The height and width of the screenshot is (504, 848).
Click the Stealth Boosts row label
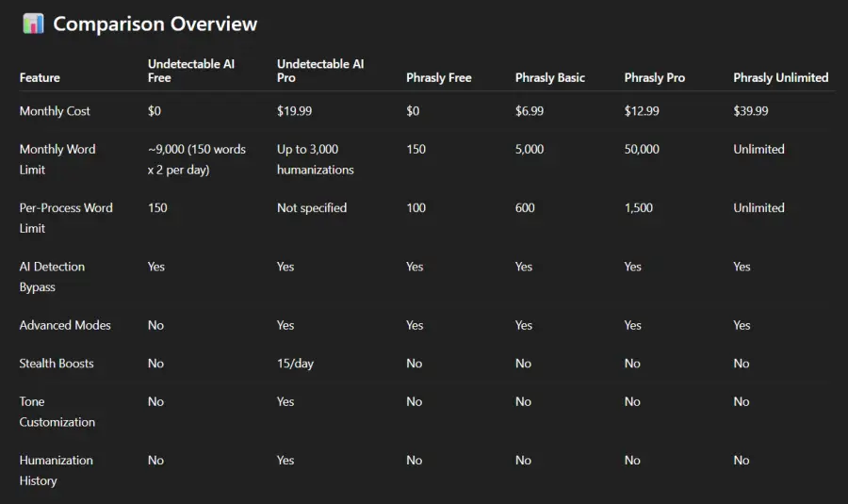point(57,364)
